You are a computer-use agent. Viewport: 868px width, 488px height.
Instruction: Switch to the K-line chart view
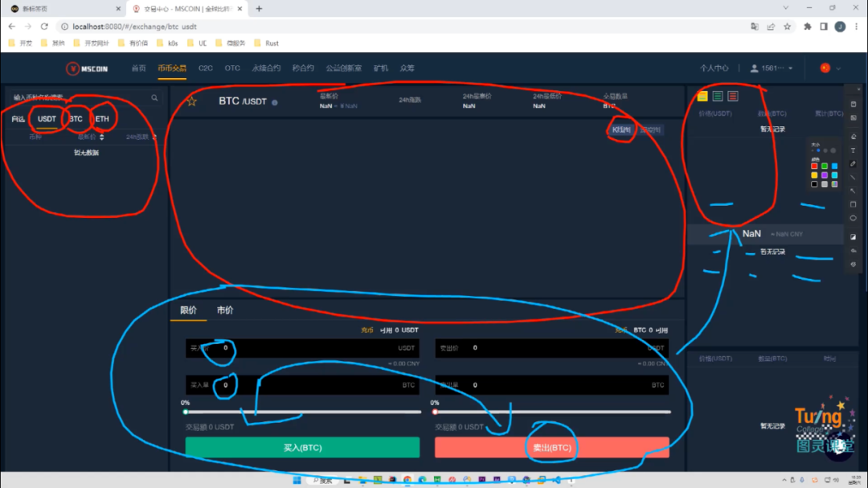[x=621, y=129]
